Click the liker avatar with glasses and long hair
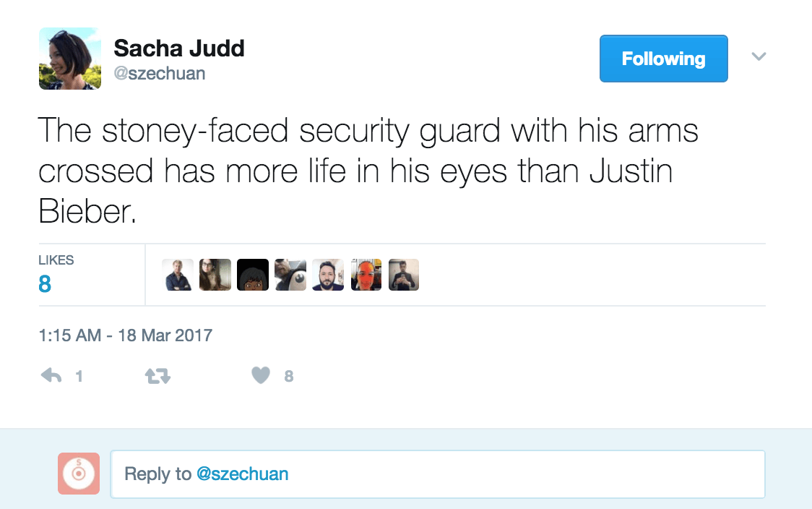The width and height of the screenshot is (812, 509). (215, 275)
